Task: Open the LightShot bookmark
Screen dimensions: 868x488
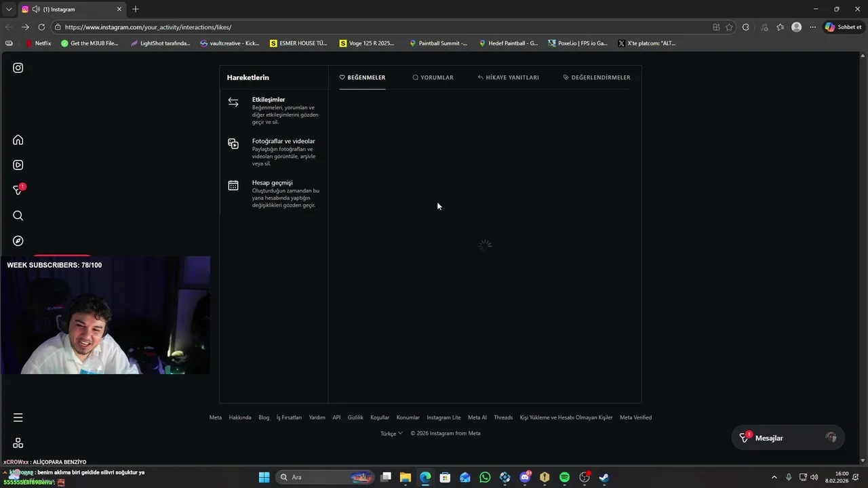Action: (x=160, y=43)
